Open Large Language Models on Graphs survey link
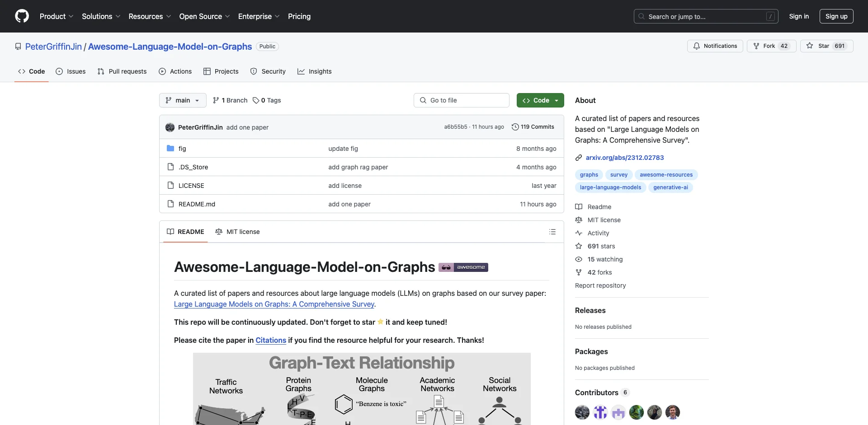Image resolution: width=868 pixels, height=425 pixels. point(274,304)
